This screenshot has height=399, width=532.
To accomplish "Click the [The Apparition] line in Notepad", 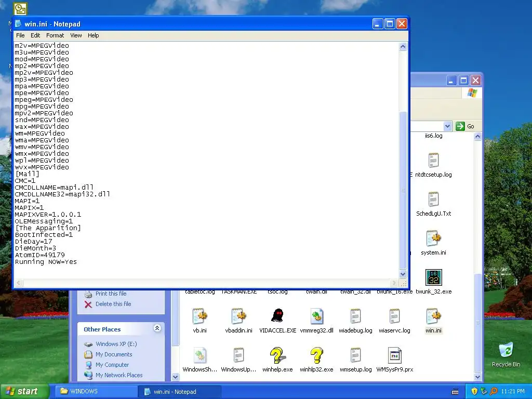I will pos(48,228).
